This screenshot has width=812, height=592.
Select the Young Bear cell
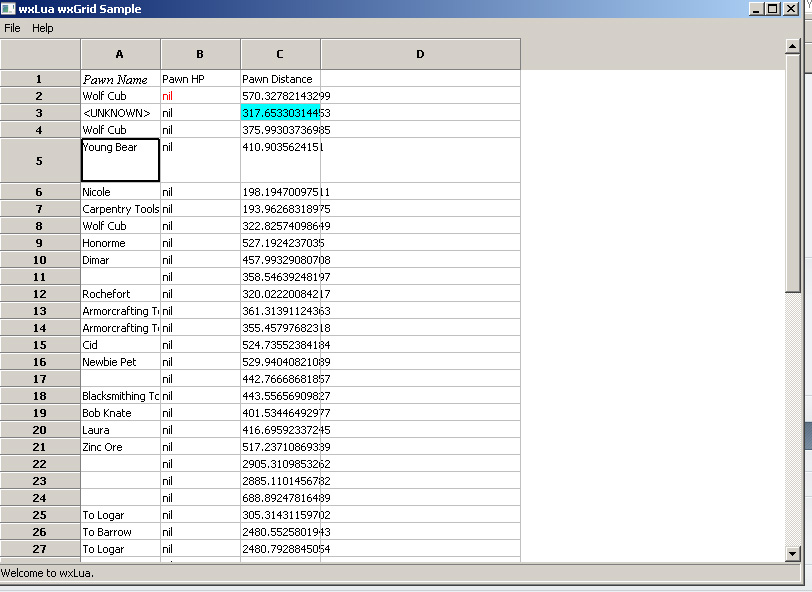[120, 160]
